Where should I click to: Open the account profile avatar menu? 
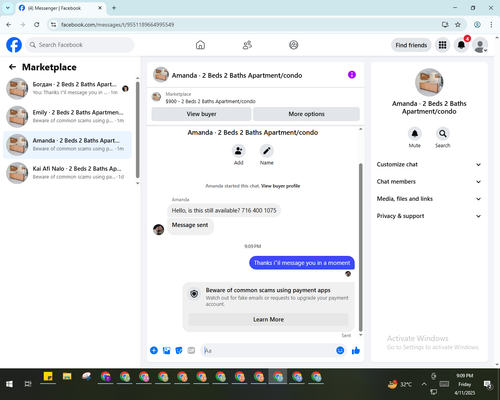pyautogui.click(x=480, y=45)
